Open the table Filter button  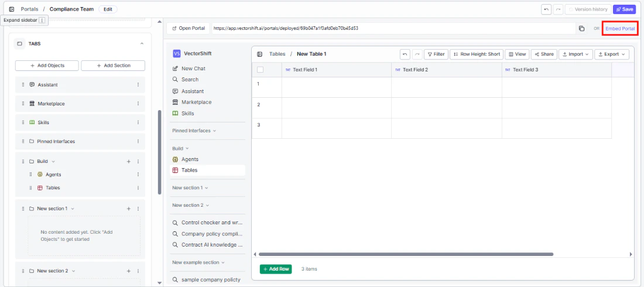coord(436,54)
